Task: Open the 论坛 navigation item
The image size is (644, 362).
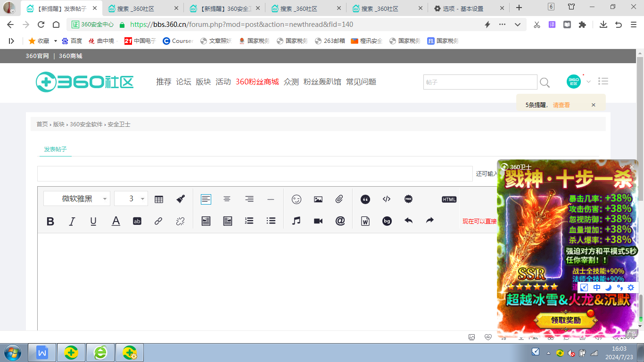Action: tap(184, 82)
